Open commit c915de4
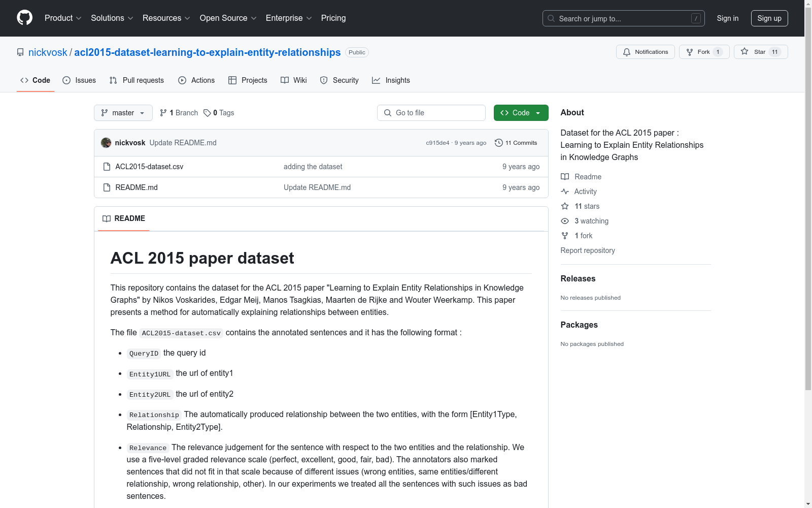Screen dimensions: 812x508 437,143
